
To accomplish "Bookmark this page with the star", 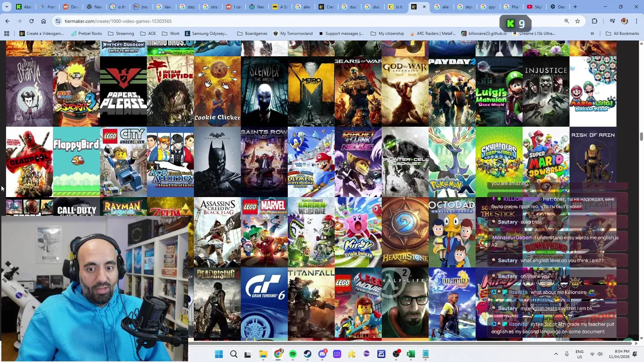I will coord(578,21).
